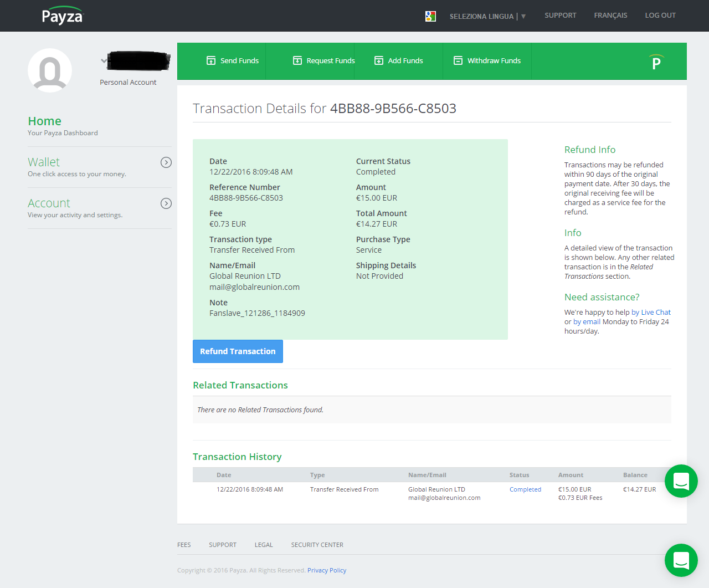Viewport: 709px width, 588px height.
Task: Click the Name/Email column header in history
Action: tap(427, 475)
